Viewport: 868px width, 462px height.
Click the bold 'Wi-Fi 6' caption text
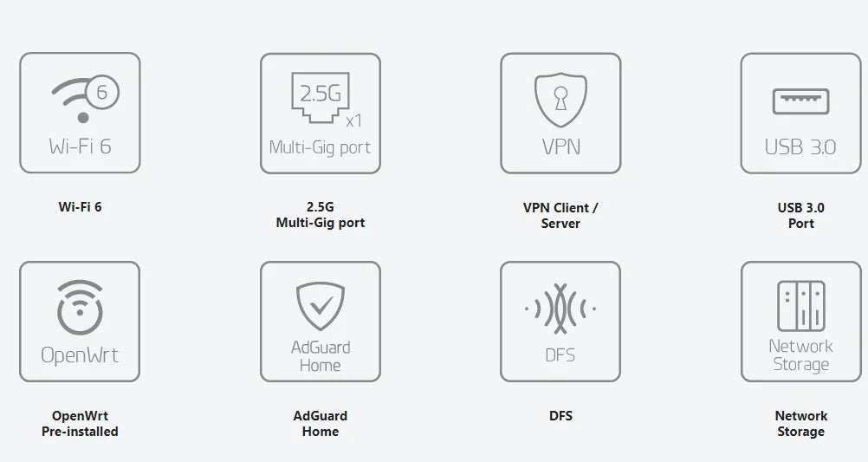[x=80, y=207]
